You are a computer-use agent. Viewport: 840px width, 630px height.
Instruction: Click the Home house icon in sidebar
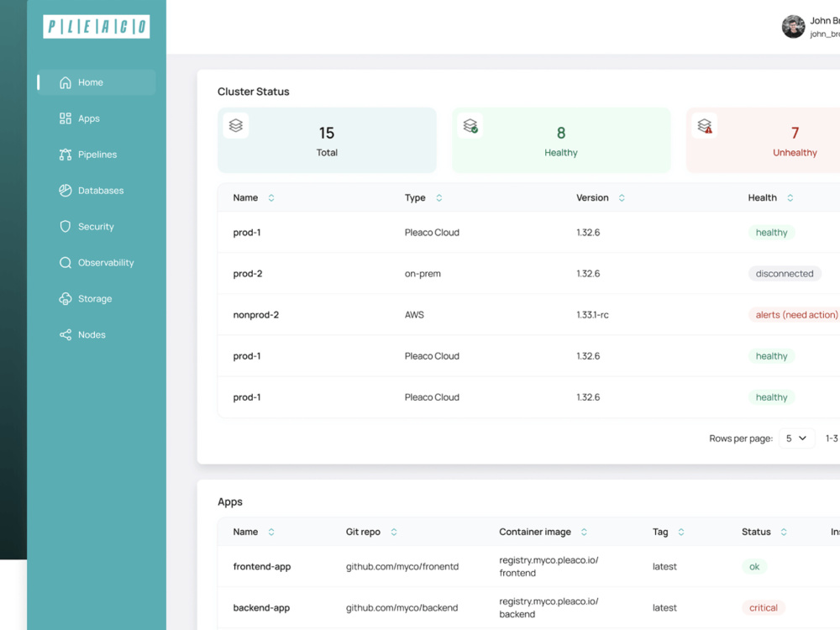point(66,82)
